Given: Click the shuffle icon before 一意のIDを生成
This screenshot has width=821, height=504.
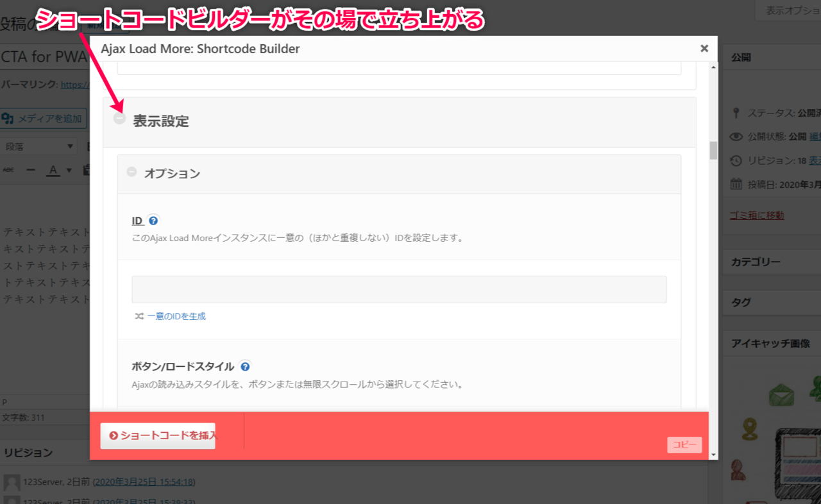Looking at the screenshot, I should coord(139,316).
